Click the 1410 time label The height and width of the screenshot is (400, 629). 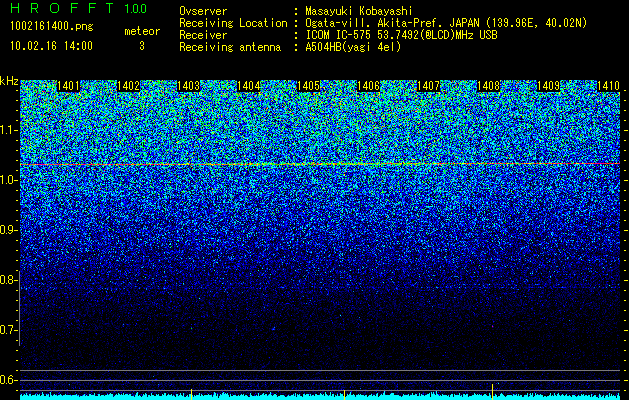[609, 86]
